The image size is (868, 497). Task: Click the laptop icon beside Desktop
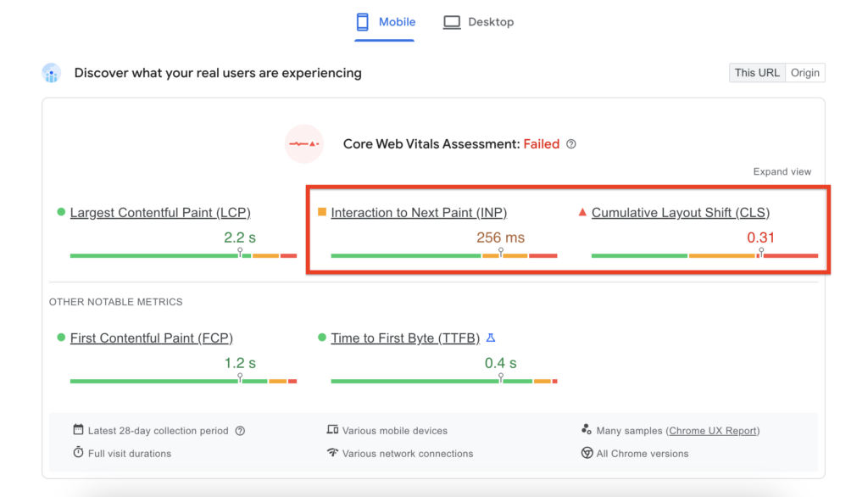tap(451, 21)
